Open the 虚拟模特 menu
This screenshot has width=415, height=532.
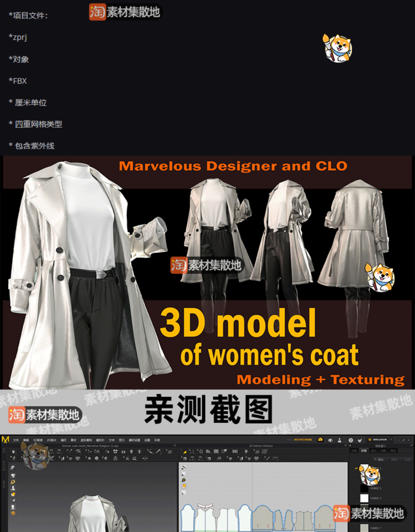pyautogui.click(x=86, y=440)
